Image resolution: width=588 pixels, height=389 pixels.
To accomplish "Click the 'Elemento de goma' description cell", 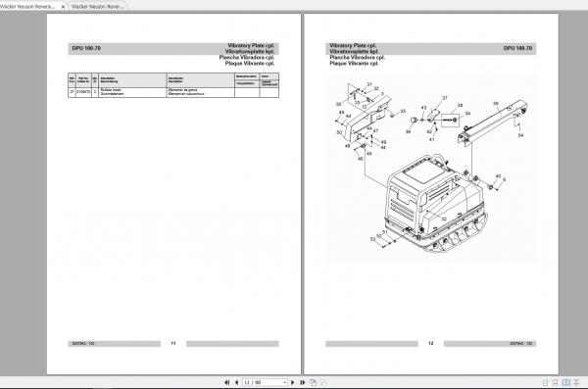I will 200,92.
